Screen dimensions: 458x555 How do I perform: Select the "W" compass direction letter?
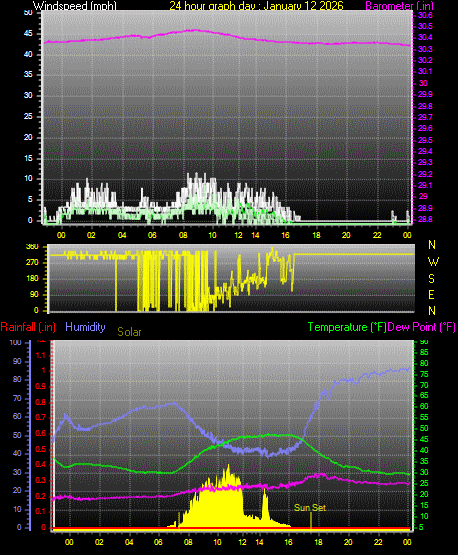[x=433, y=262]
